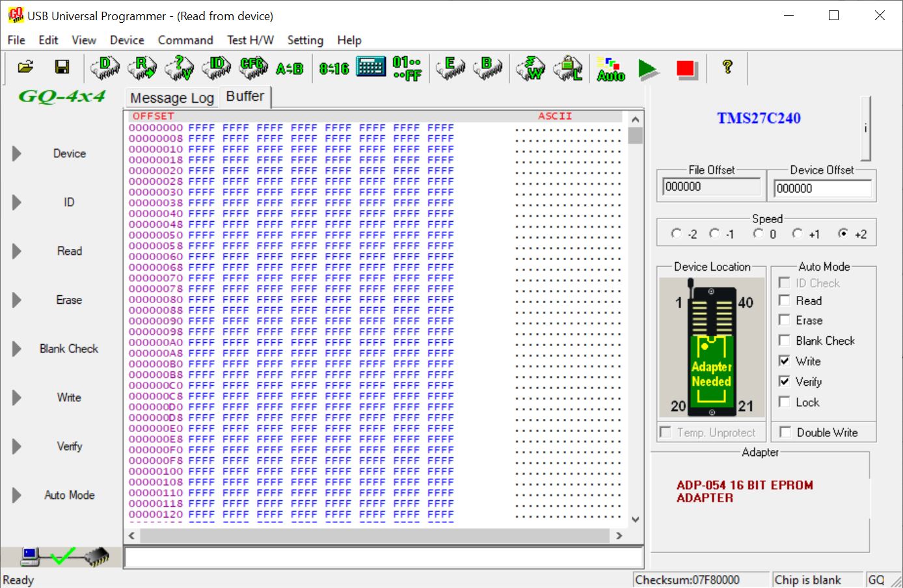Click the red stop square icon

687,69
